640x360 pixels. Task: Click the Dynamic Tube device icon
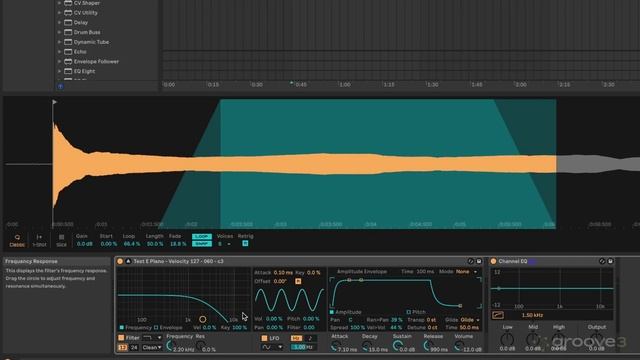point(68,42)
